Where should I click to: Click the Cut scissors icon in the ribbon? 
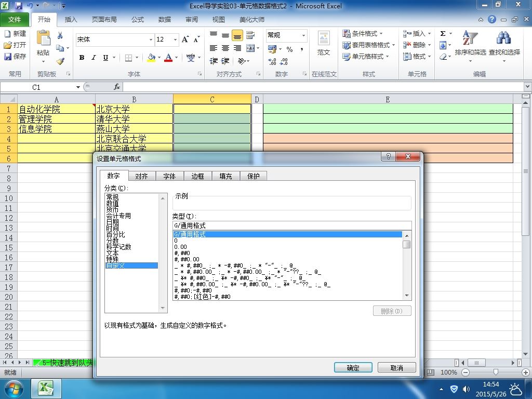click(x=60, y=35)
